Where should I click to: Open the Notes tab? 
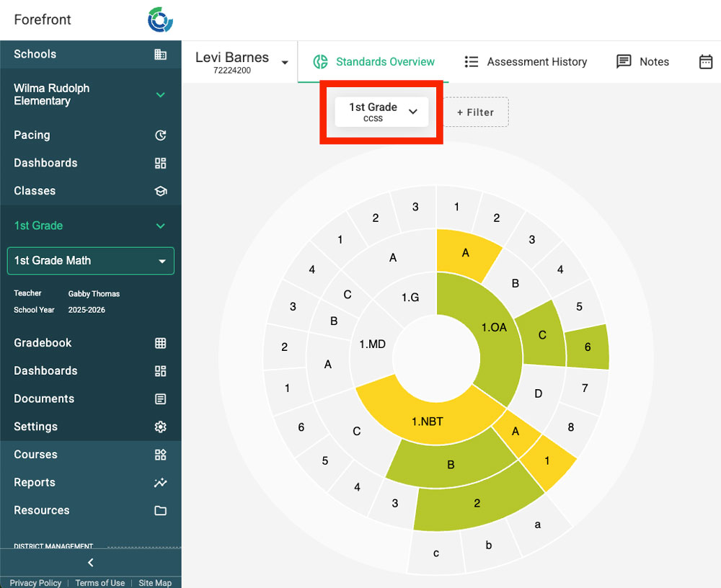coord(643,62)
